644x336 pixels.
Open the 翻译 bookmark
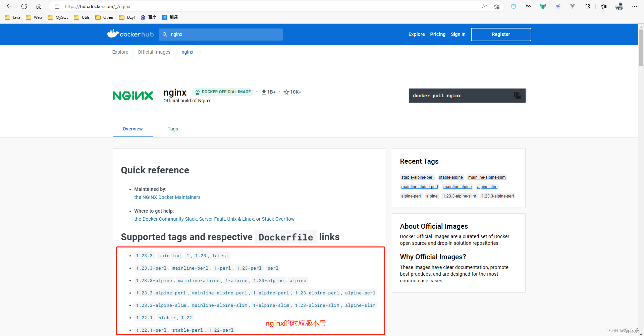[170, 17]
